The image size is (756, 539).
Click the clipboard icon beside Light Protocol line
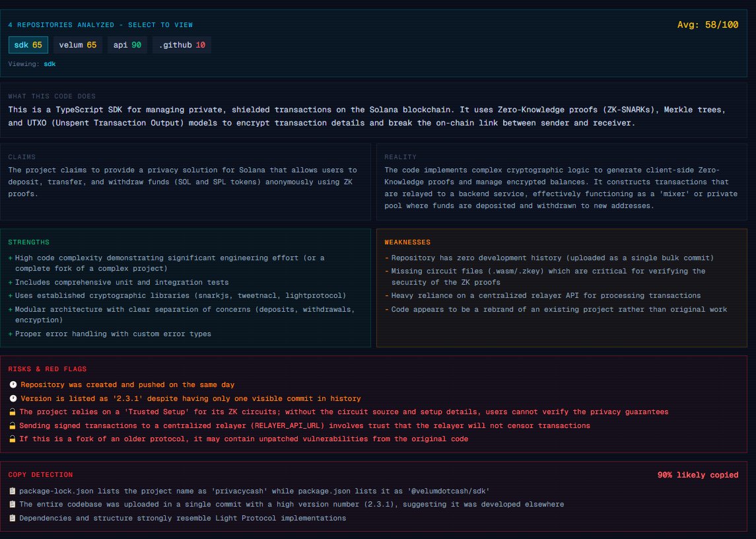13,519
